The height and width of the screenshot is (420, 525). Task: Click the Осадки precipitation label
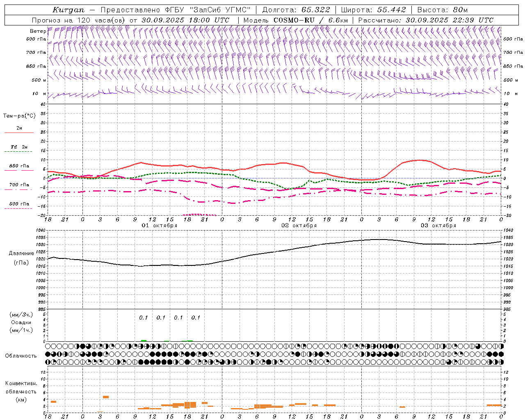pos(21,322)
